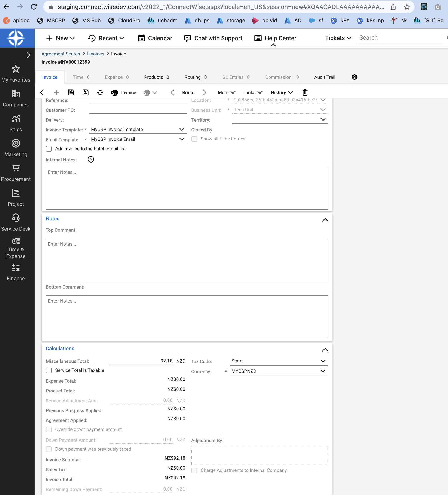The width and height of the screenshot is (448, 495).
Task: Expand the Invoice Template dropdown
Action: [x=182, y=129]
